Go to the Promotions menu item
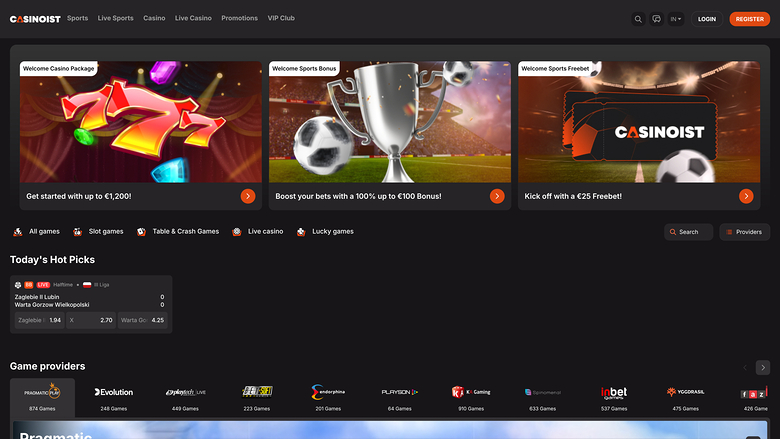This screenshot has width=780, height=439. click(x=239, y=18)
